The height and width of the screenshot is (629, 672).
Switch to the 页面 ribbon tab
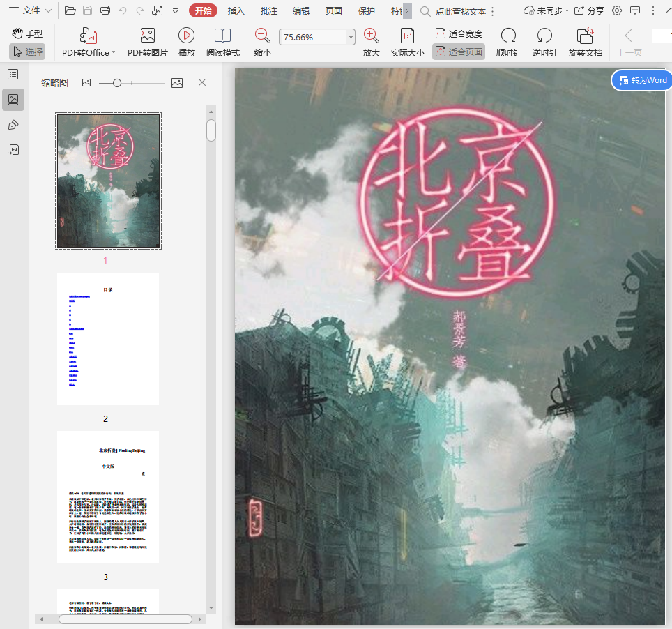[x=333, y=10]
